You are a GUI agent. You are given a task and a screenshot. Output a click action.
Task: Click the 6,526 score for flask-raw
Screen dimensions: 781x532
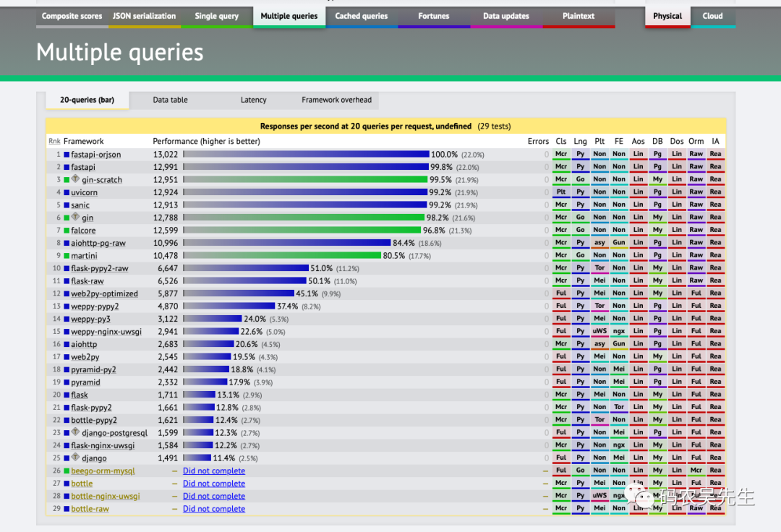(x=168, y=281)
